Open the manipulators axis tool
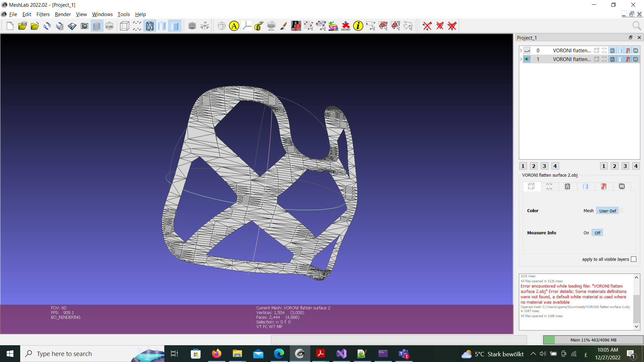644x362 pixels. pos(247,26)
